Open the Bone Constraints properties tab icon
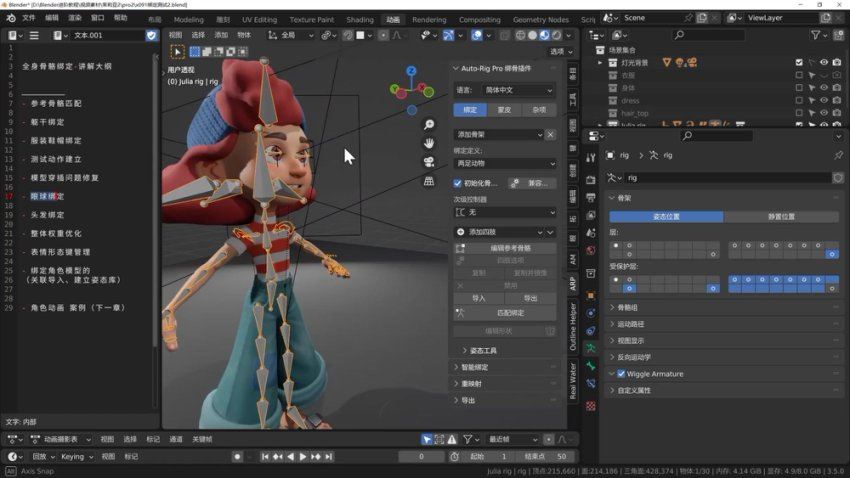 pos(591,384)
